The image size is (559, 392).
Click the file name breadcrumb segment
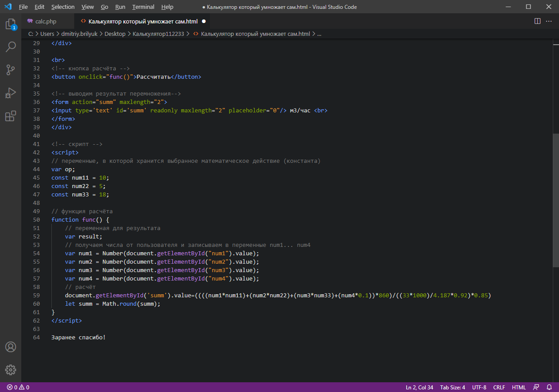255,34
